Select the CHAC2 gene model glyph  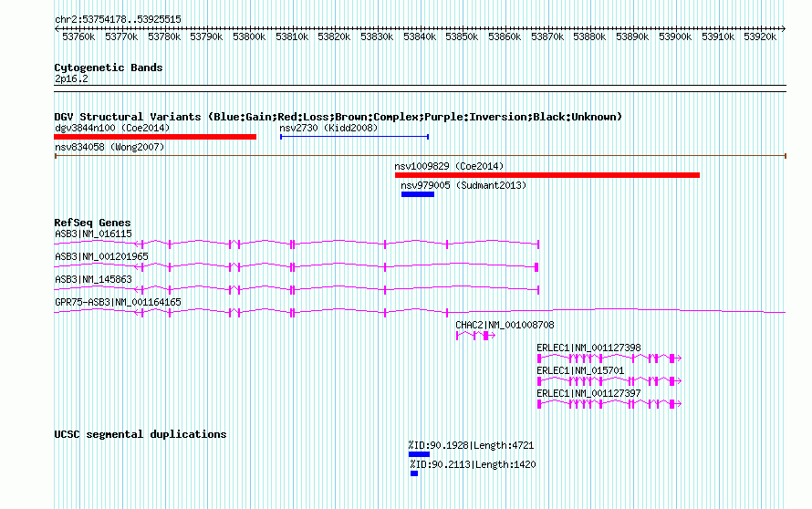point(476,336)
